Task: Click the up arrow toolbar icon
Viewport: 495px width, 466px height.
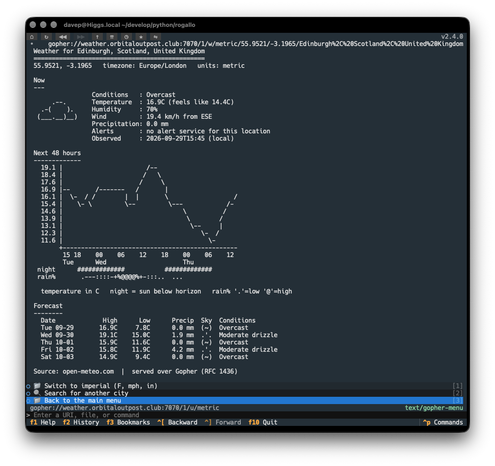Action: (x=97, y=37)
